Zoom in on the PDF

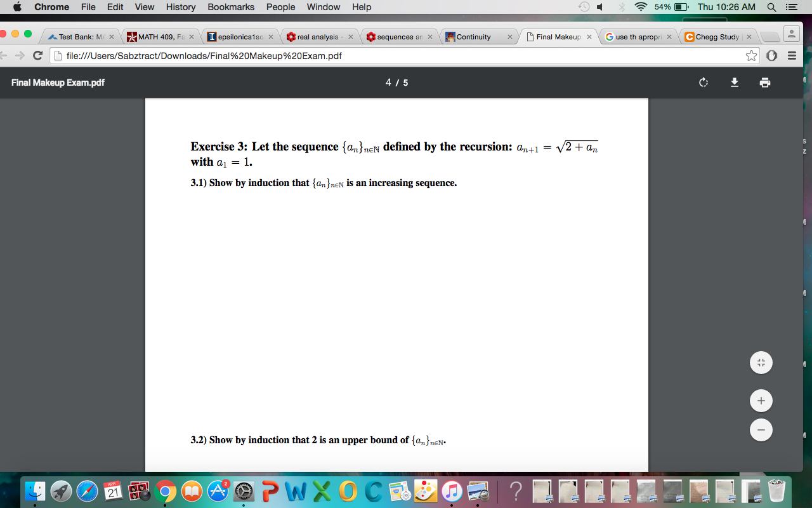click(x=761, y=400)
